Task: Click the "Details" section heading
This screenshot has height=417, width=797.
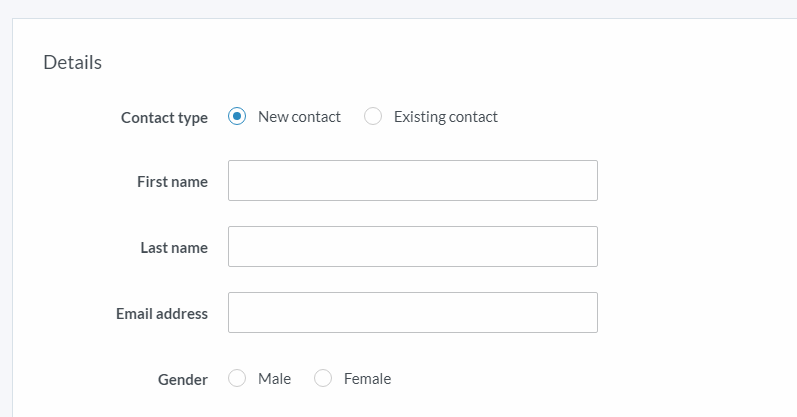Action: tap(72, 62)
